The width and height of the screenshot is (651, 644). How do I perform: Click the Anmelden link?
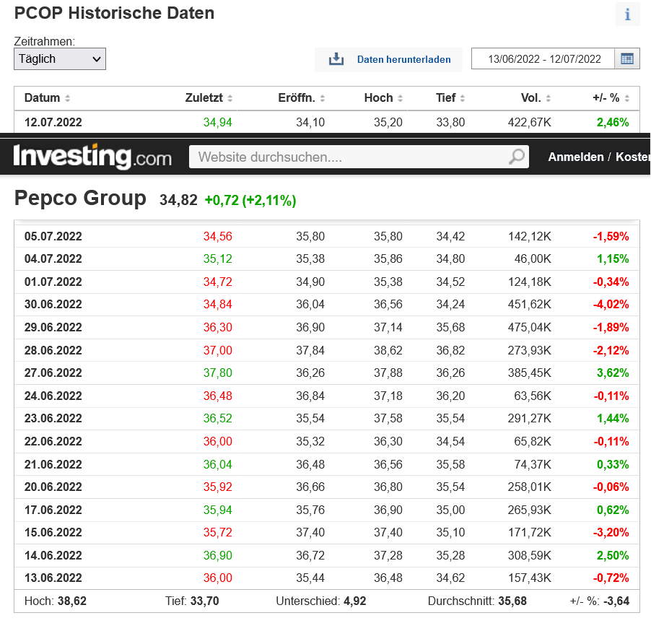(x=575, y=157)
